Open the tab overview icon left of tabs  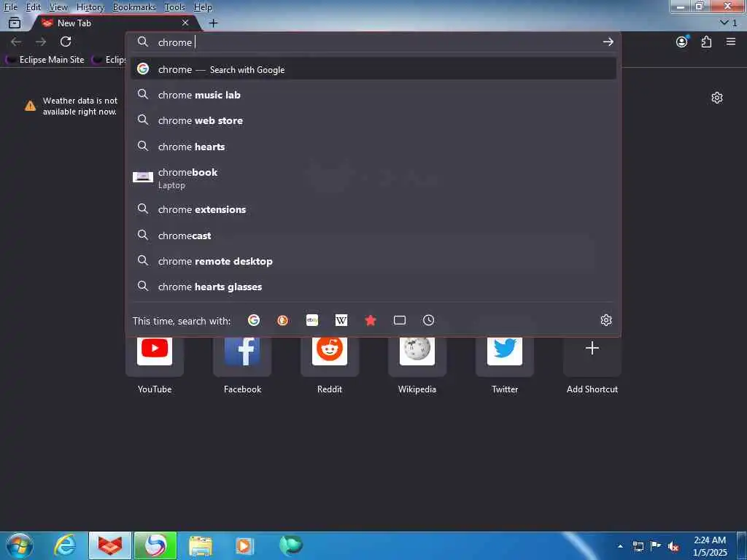point(15,23)
